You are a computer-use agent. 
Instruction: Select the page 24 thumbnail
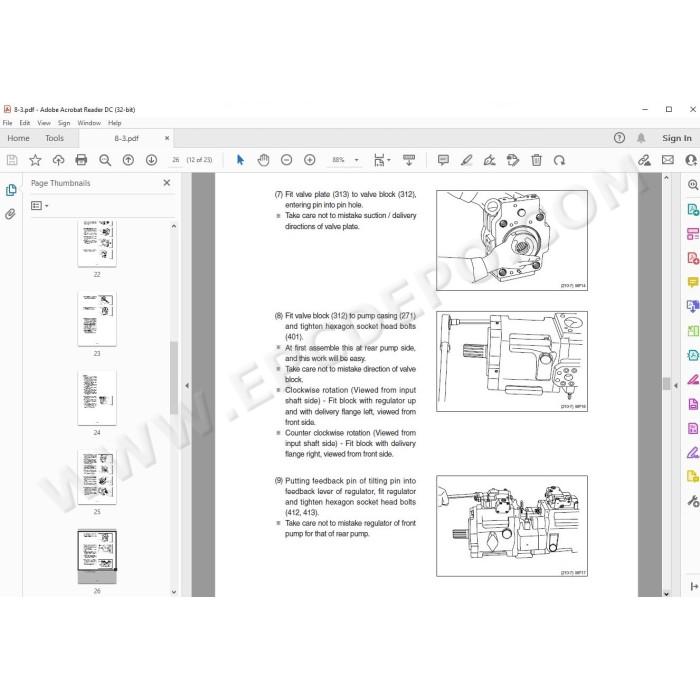(97, 398)
